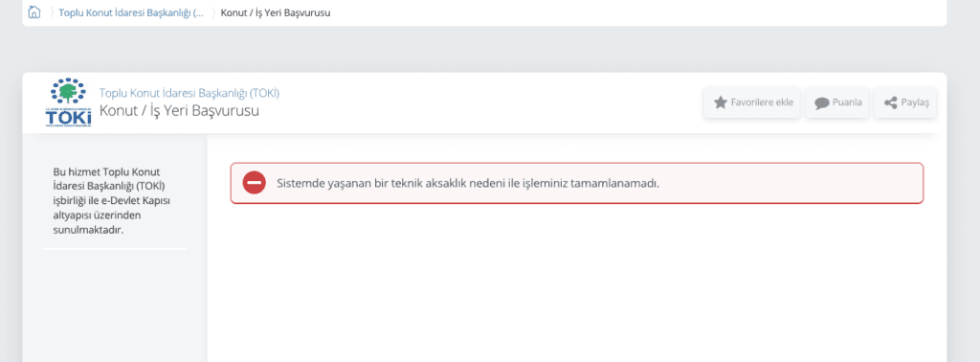This screenshot has width=980, height=362.
Task: Rate the service with Puanla button
Action: click(x=836, y=102)
